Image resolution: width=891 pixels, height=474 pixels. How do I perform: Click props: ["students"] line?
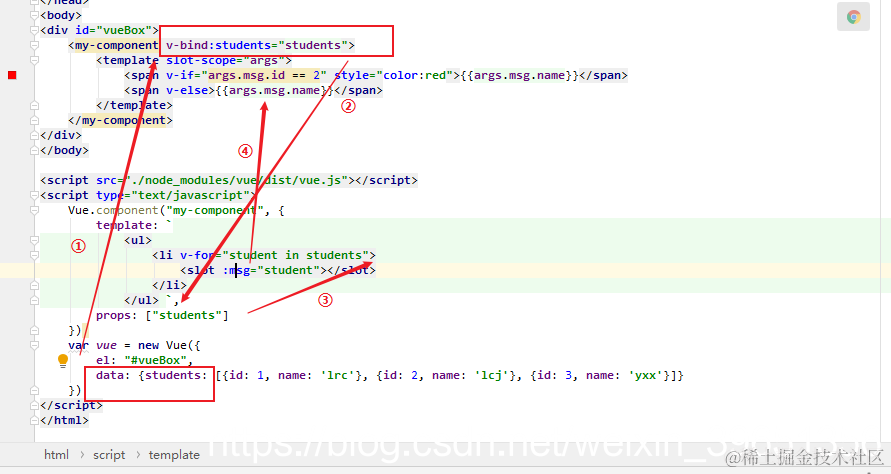(162, 315)
